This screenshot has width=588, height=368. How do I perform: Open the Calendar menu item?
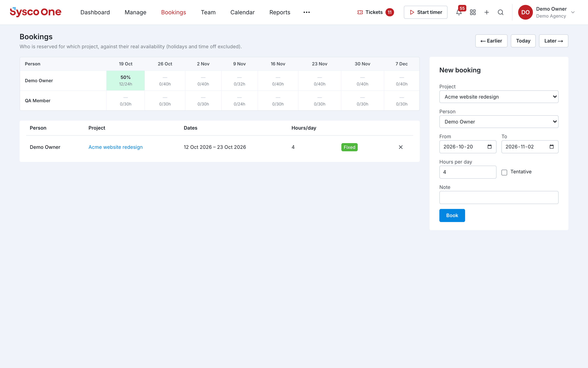(x=242, y=12)
